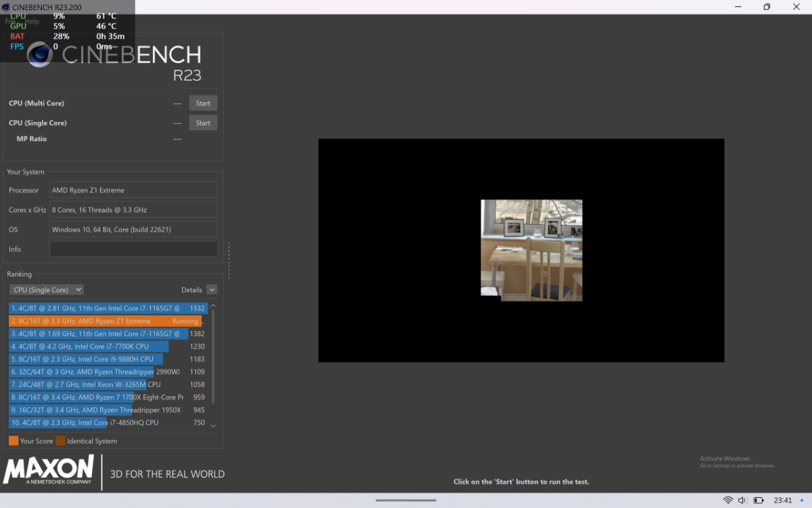Click the Wi-Fi icon in the system tray
The height and width of the screenshot is (508, 812).
728,501
